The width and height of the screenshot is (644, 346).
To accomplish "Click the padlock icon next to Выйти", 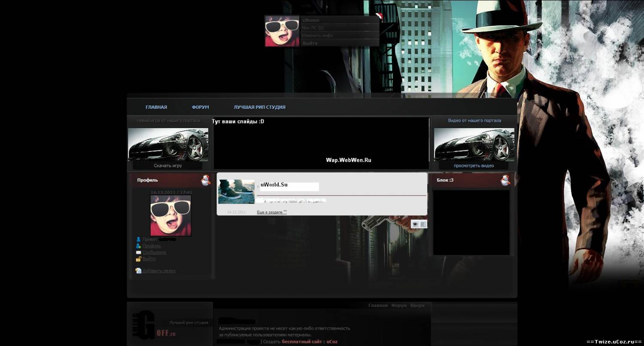I will coord(138,259).
